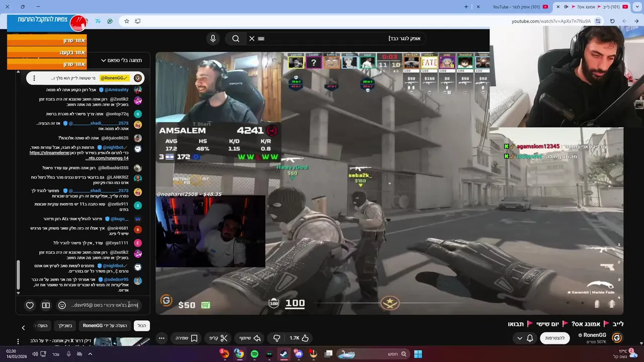Click the chat message input field

tap(104, 305)
